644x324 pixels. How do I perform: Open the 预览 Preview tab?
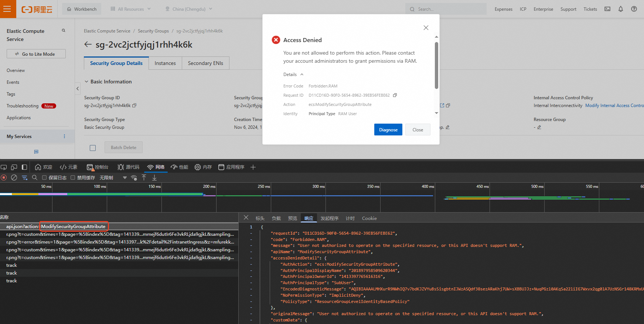[x=293, y=218]
